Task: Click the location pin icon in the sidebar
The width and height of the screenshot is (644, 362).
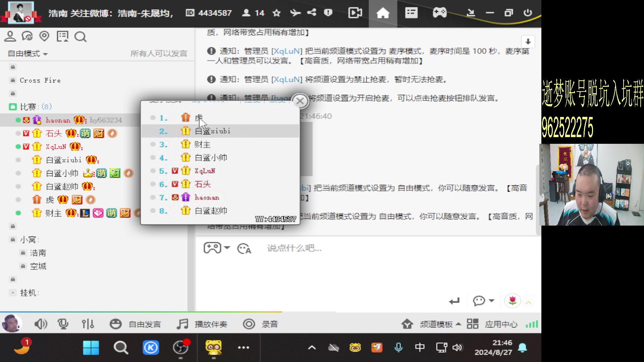Action: click(44, 36)
